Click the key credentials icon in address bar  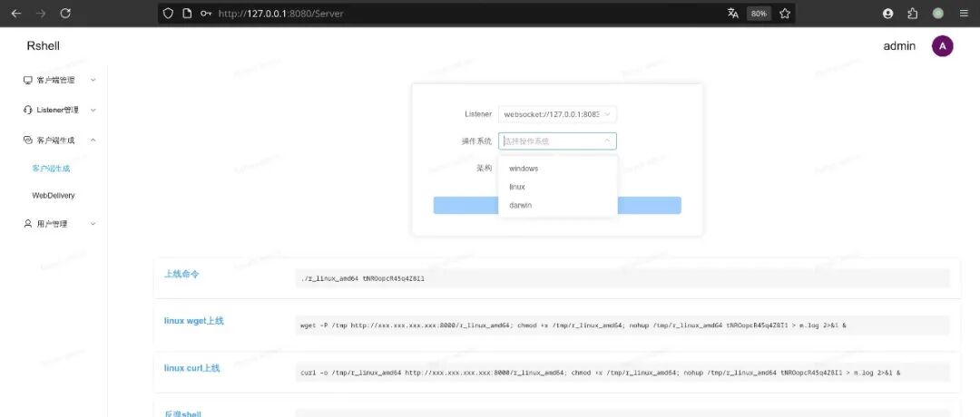[206, 13]
